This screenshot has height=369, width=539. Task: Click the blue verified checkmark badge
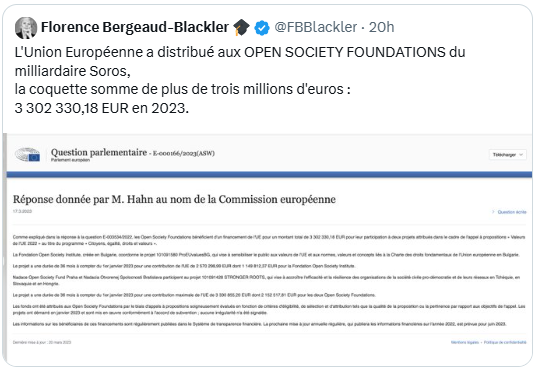click(x=262, y=28)
